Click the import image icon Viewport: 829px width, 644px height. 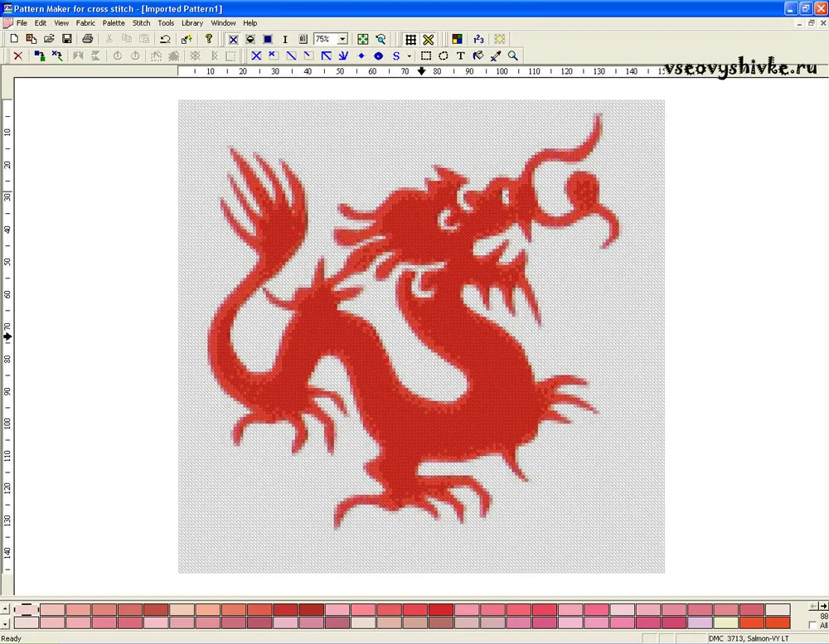pos(187,39)
